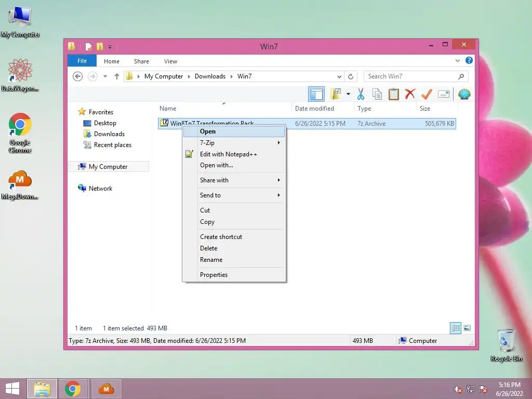Expand the Share with submenu
This screenshot has width=532, height=399.
[x=234, y=180]
